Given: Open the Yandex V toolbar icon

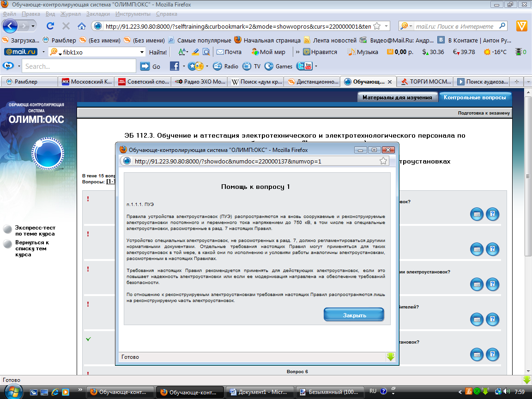Looking at the screenshot, I should [521, 26].
